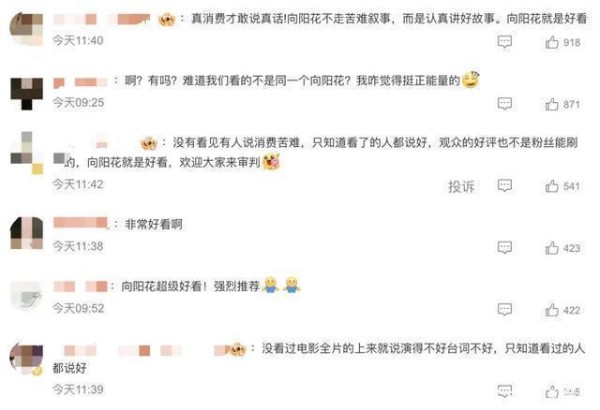This screenshot has height=410, width=600.
Task: Open the verified avatar of the last commenter
Action: [x=26, y=359]
